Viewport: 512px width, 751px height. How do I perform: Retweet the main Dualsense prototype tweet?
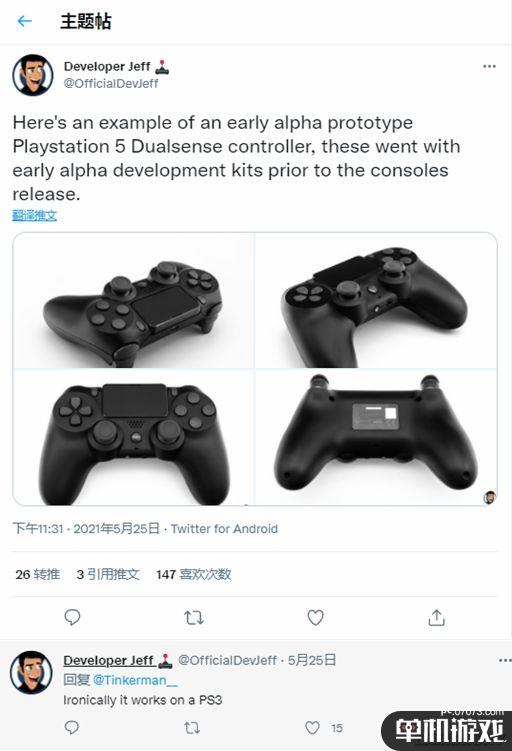pyautogui.click(x=193, y=617)
